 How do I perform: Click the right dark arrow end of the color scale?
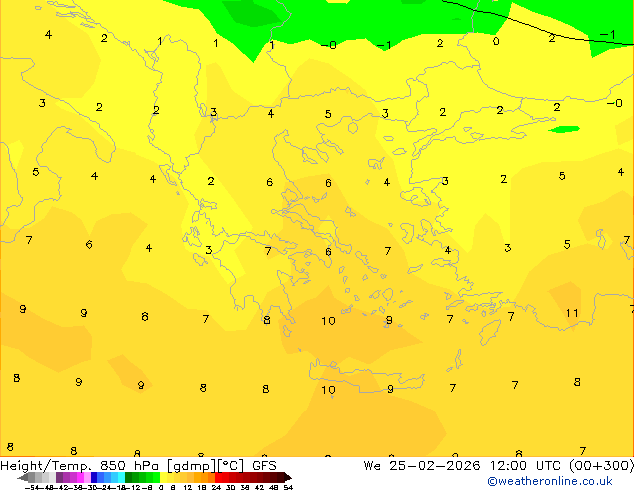pos(288,477)
